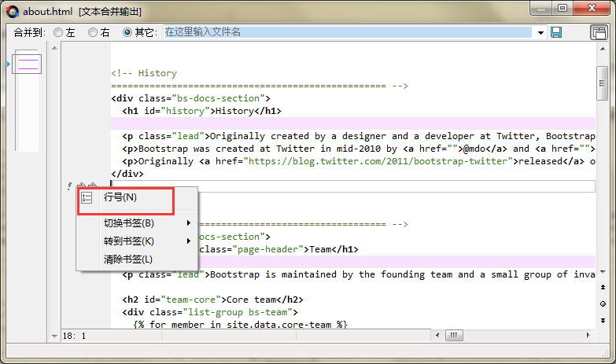The height and width of the screenshot is (364, 616).
Task: Select the 右 (right) merge target radio button
Action: 93,32
